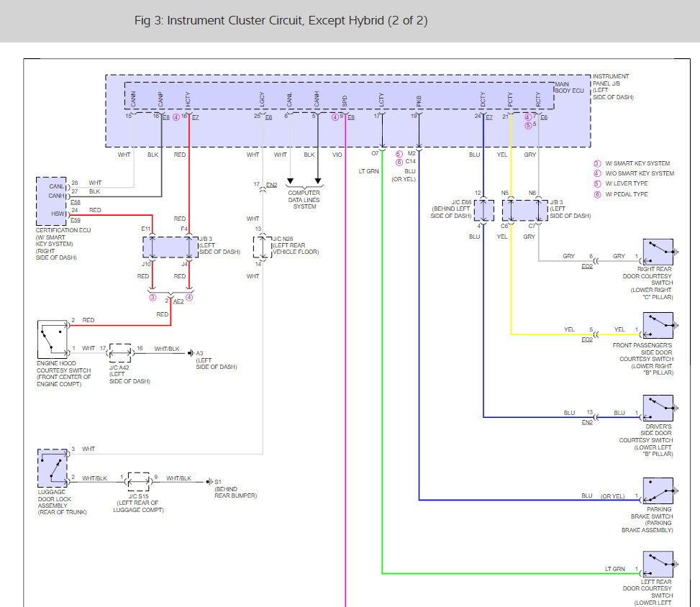Select the Parking Brake Switch symbol
Image resolution: width=700 pixels, height=607 pixels.
pyautogui.click(x=658, y=490)
